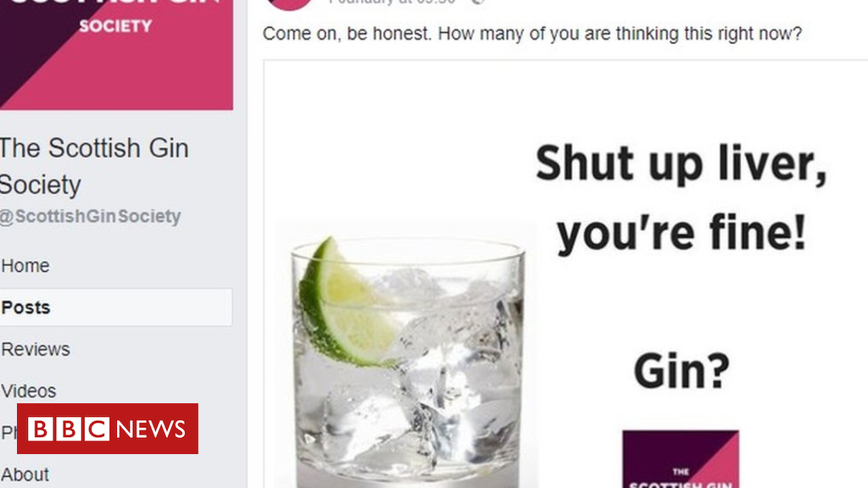
Task: Open the sidebar item partly hidden behind BBC logo
Action: [x=8, y=432]
